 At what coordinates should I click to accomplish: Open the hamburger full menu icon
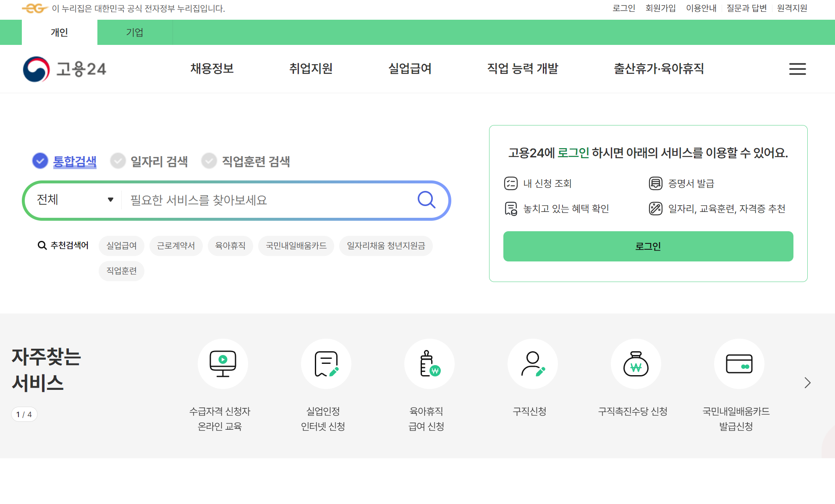tap(797, 69)
